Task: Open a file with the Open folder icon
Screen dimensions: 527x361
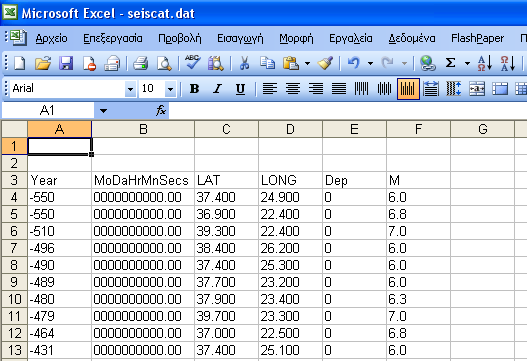Action: tap(43, 63)
